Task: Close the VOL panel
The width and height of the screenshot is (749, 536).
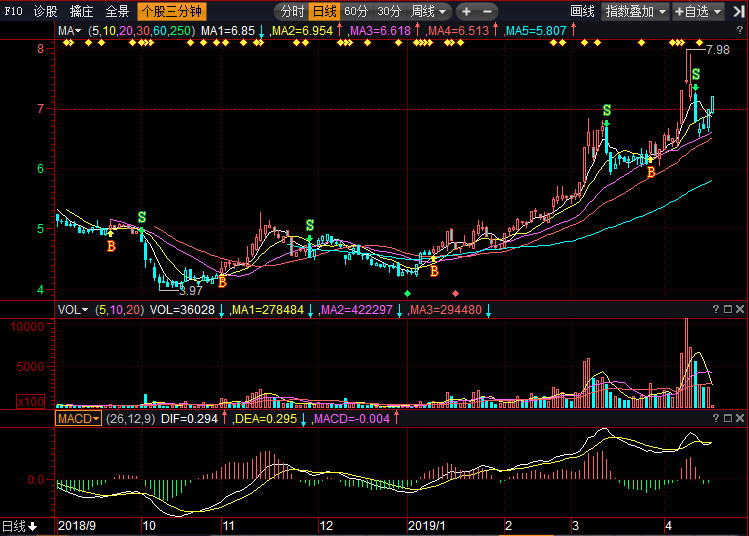Action: (740, 309)
